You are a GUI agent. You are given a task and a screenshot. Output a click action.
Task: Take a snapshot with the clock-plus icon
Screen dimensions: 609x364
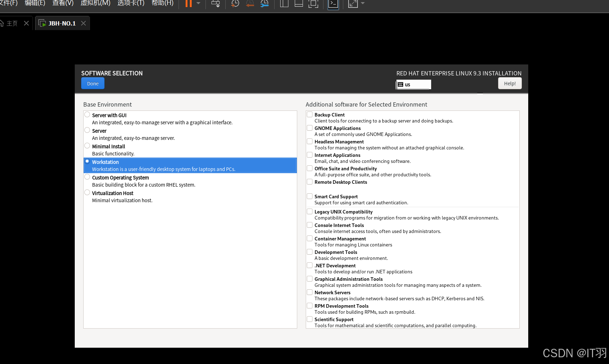pos(235,4)
